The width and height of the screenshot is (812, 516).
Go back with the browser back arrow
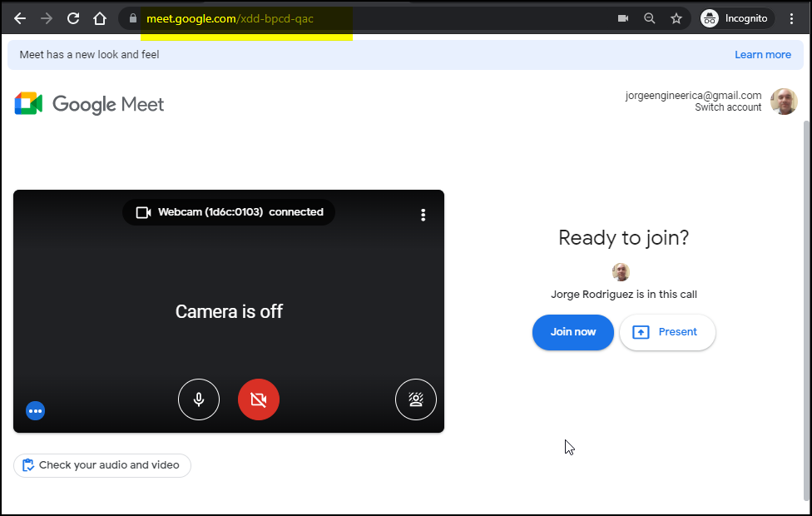(20, 18)
